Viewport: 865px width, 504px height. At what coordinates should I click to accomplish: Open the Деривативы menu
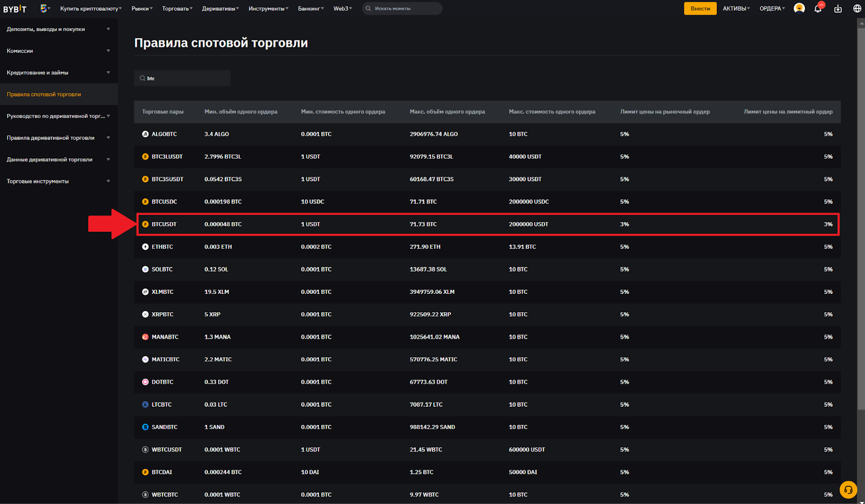point(220,9)
